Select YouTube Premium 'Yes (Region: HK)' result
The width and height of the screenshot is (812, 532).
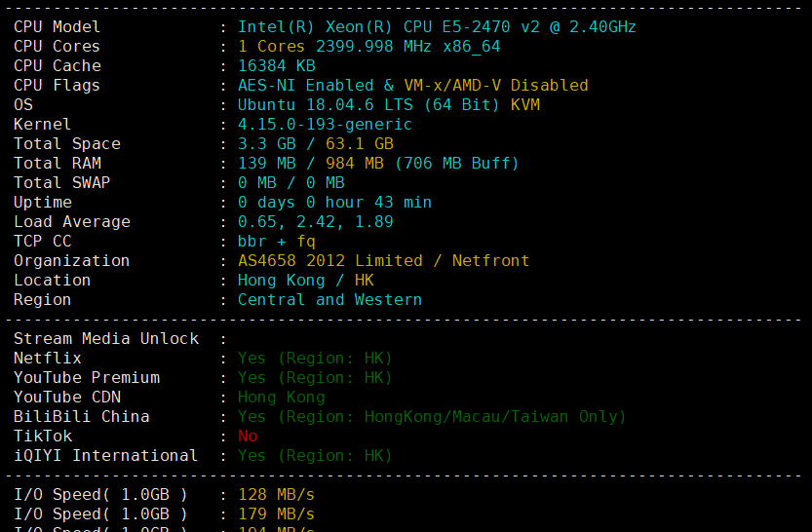pos(315,378)
